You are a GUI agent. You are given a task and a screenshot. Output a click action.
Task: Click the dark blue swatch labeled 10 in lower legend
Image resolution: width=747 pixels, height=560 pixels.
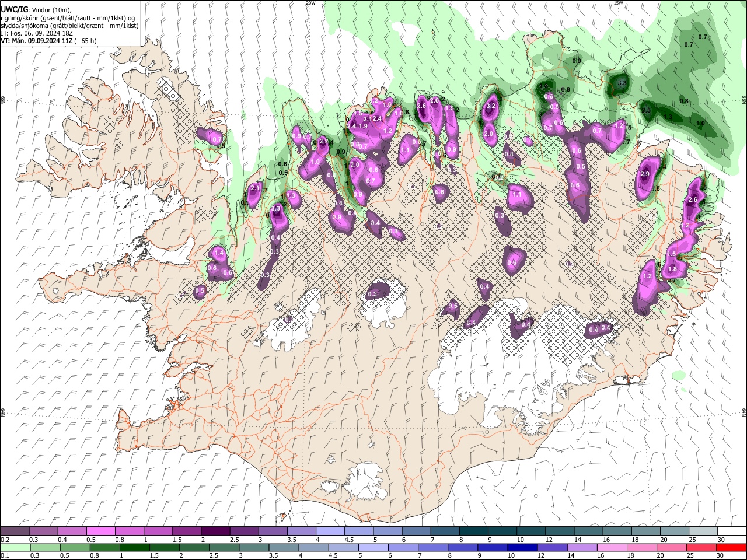pyautogui.click(x=522, y=547)
